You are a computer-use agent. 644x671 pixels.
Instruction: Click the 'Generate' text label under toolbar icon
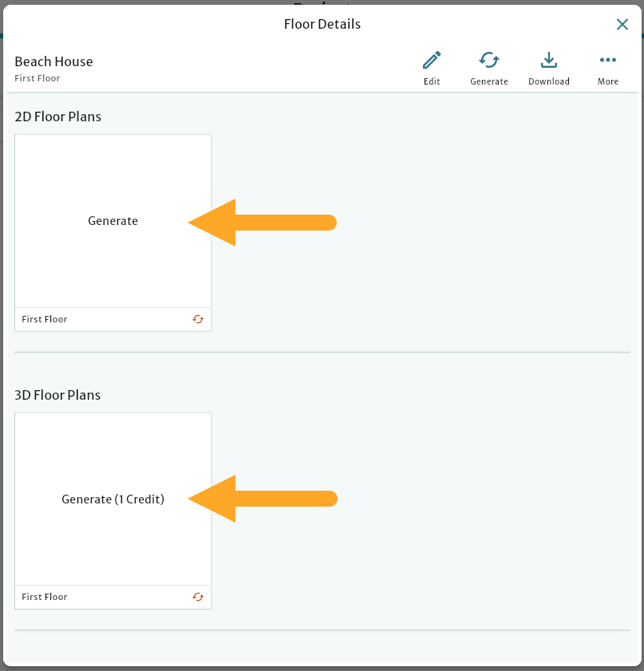(489, 81)
